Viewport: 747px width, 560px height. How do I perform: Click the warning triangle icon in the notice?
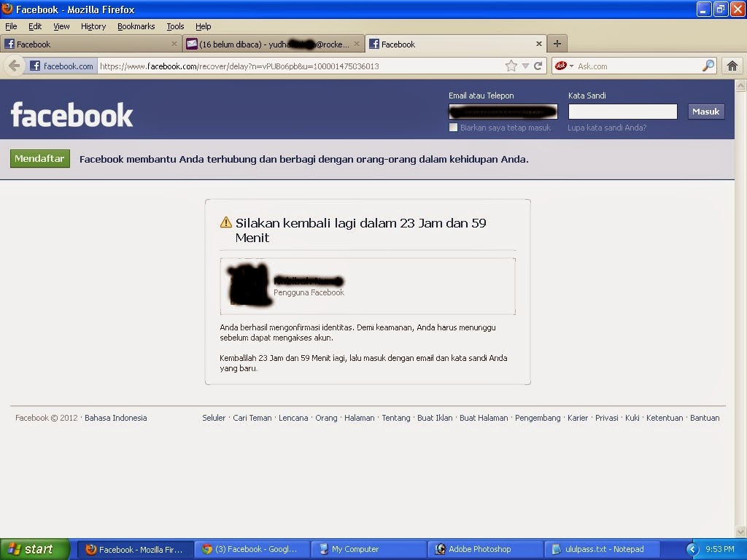coord(226,222)
